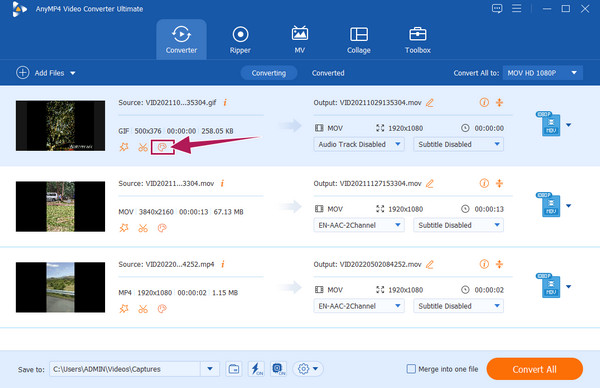Image resolution: width=600 pixels, height=388 pixels.
Task: Open Subtitle Disabled dropdown for 00:00:13 video
Action: 458,225
